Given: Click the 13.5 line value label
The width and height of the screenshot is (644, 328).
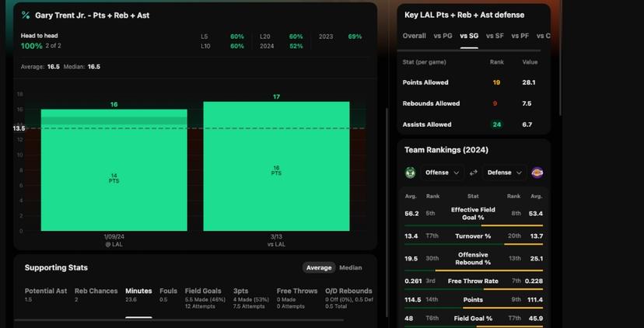Looking at the screenshot, I should 19,128.
